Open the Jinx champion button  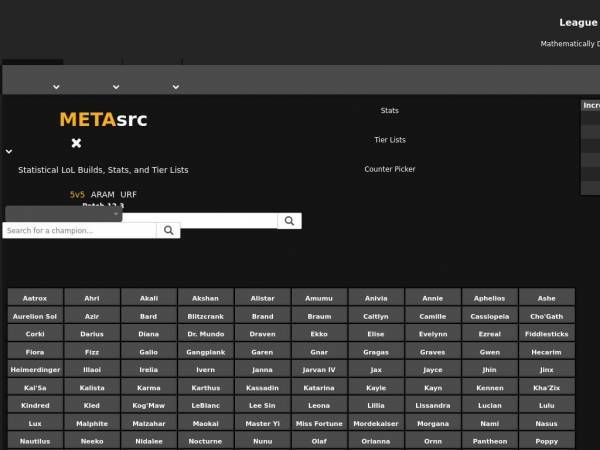(546, 369)
